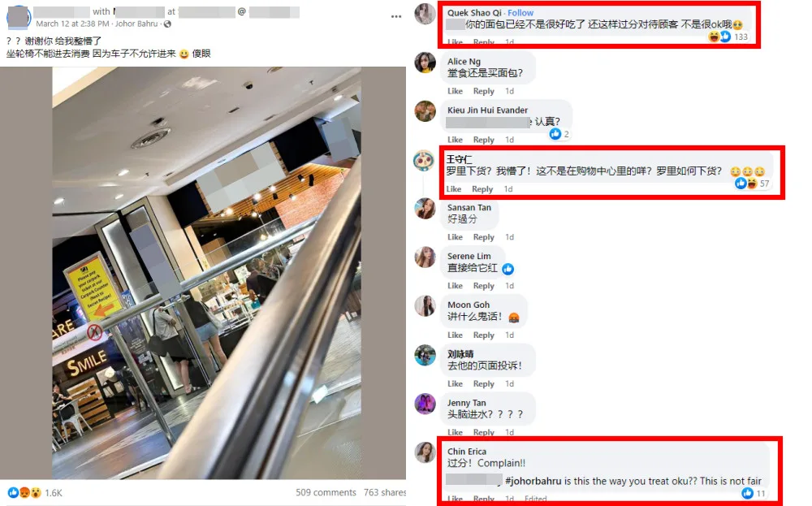Click the public globe privacy icon
812x506 pixels.
coord(167,24)
